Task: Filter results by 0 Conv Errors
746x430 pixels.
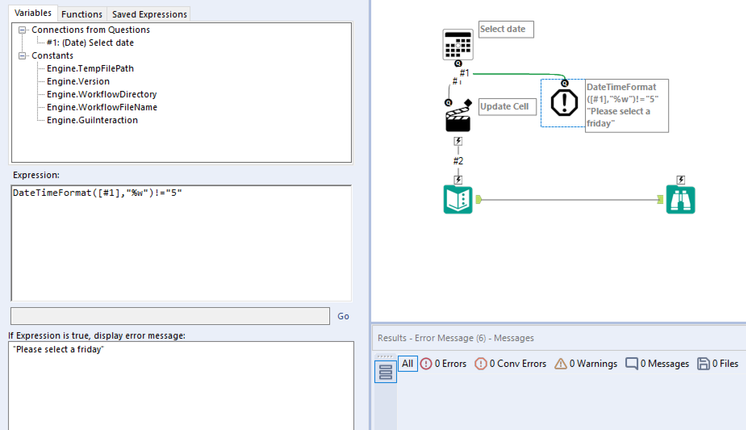Action: 511,363
